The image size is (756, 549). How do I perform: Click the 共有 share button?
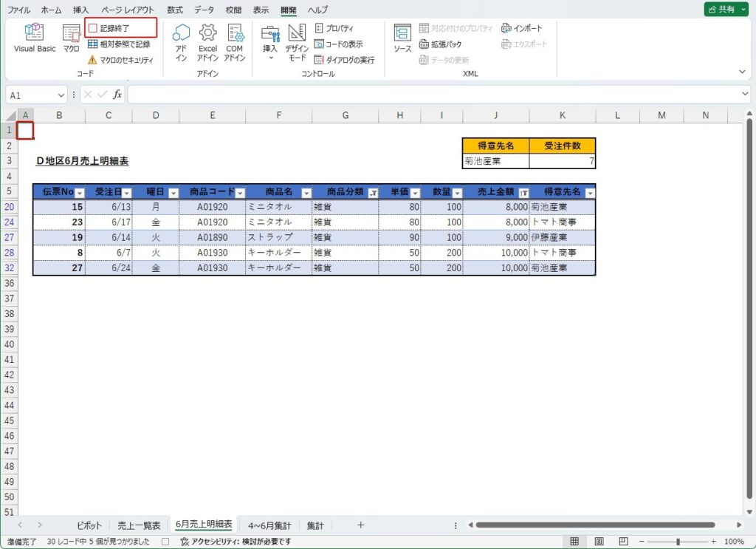click(x=726, y=9)
